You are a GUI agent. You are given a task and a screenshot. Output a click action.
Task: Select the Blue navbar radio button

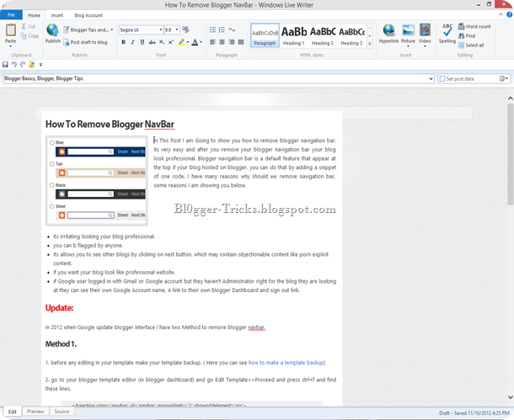[x=51, y=143]
